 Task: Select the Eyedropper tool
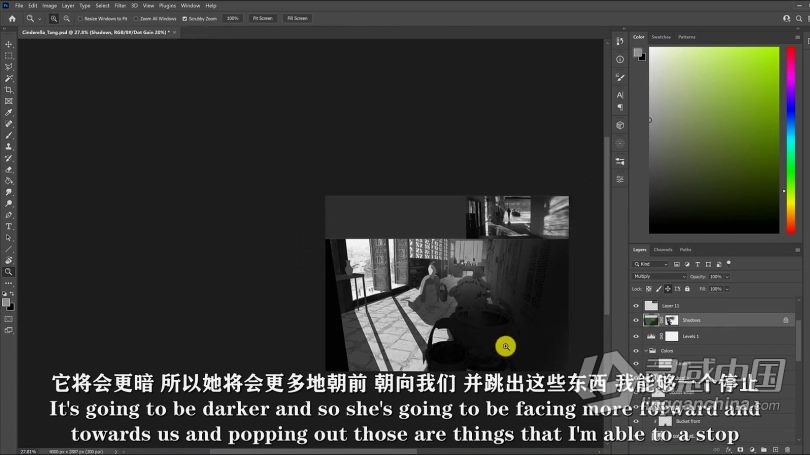(x=9, y=113)
